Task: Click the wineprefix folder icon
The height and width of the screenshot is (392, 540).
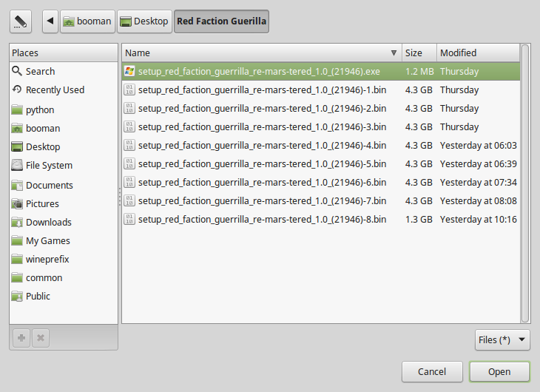Action: coord(17,260)
